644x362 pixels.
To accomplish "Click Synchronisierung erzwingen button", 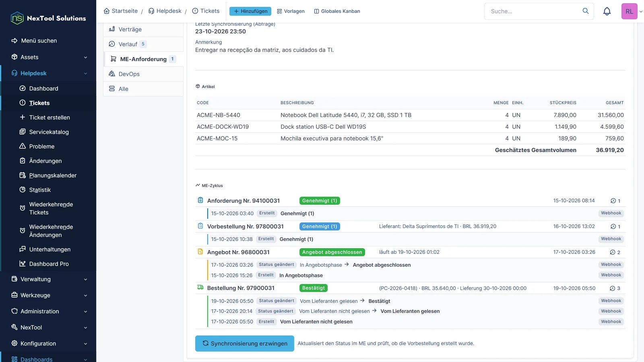I will click(245, 343).
